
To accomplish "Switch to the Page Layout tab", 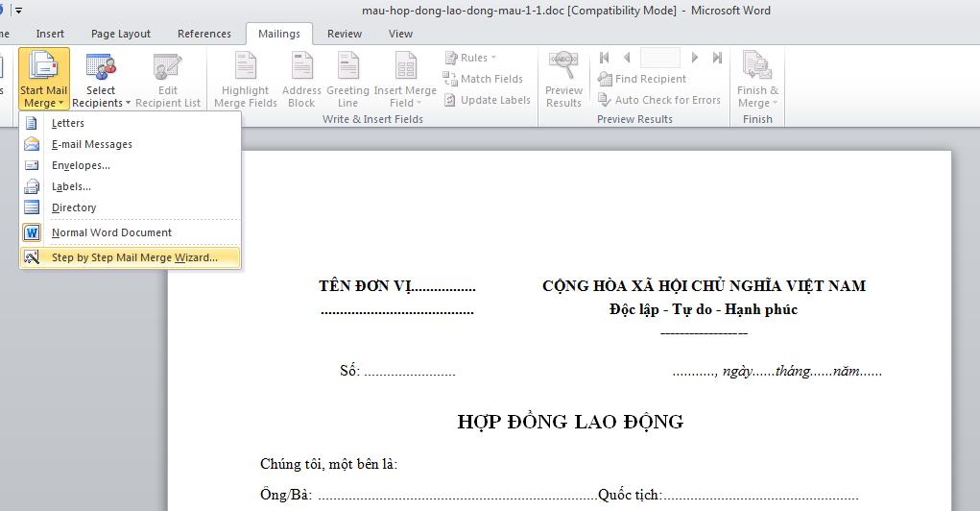I will click(x=121, y=34).
